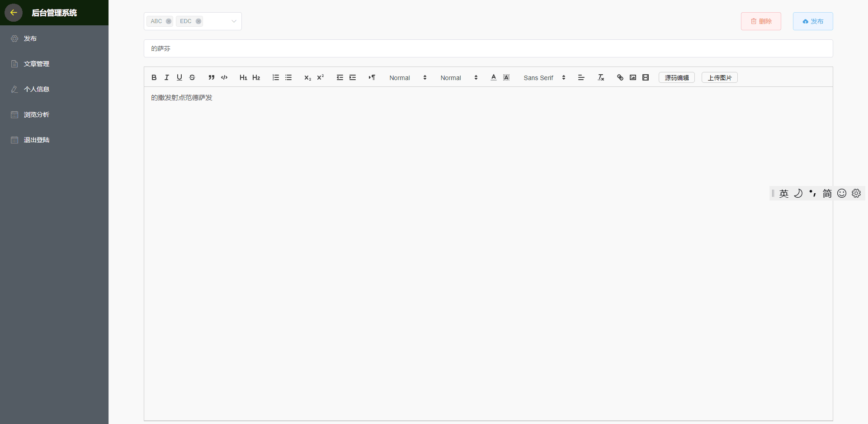Clear text formatting
Viewport: 868px width, 424px height.
(601, 77)
